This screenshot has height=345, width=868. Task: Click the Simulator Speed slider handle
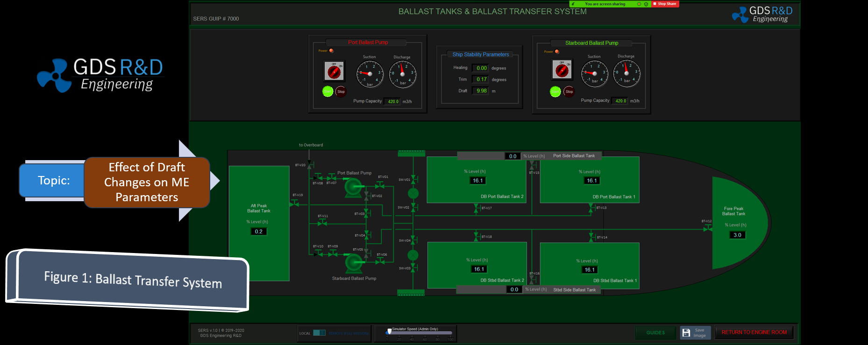[x=389, y=332]
